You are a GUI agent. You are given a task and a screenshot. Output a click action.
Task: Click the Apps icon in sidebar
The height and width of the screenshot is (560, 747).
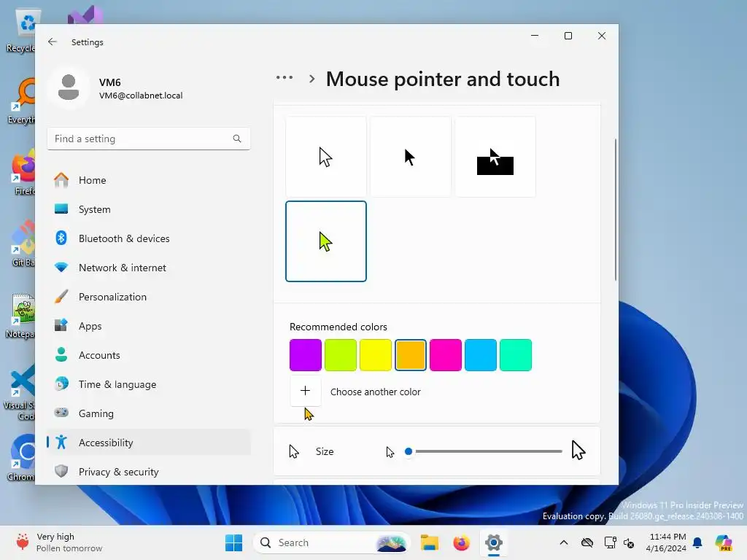[x=61, y=326]
